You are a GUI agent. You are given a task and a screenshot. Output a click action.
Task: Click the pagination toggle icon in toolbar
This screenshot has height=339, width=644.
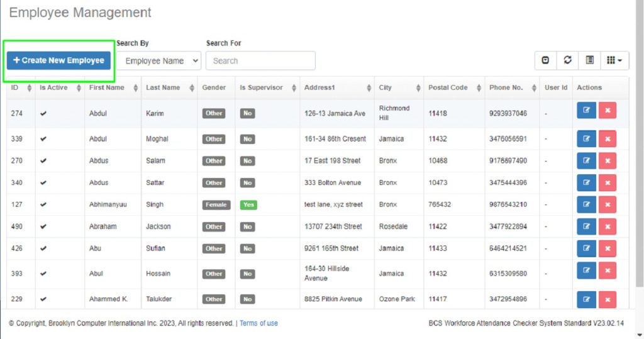(545, 60)
